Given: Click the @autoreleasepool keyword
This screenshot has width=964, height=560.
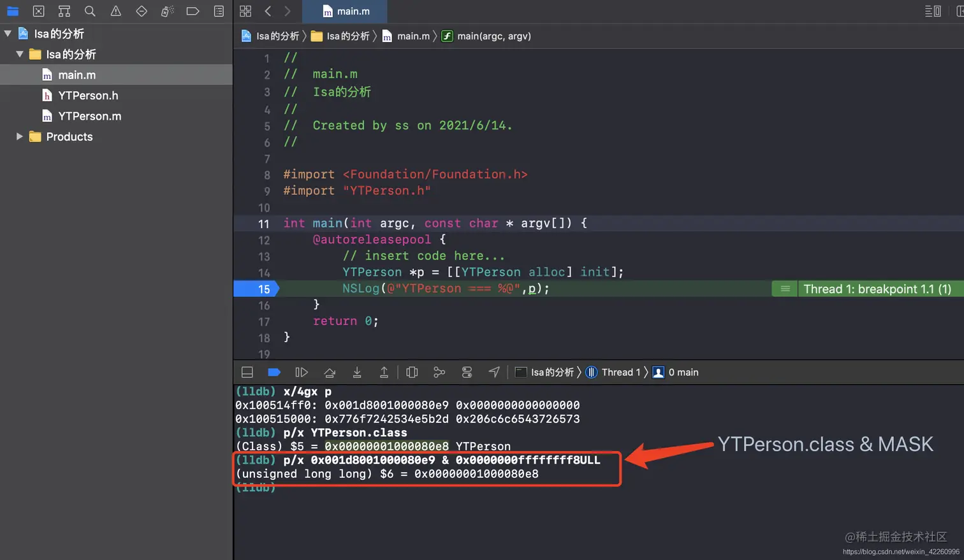Looking at the screenshot, I should tap(372, 240).
